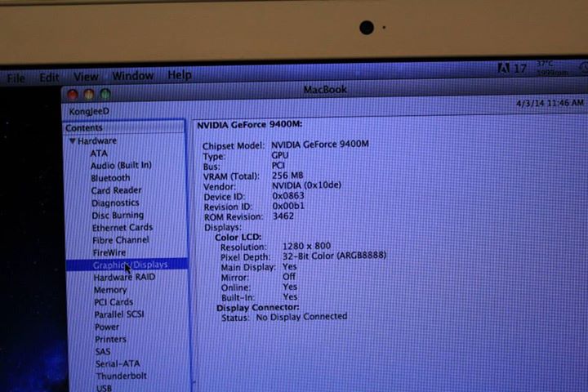Click the Color LCD heading

click(x=238, y=237)
